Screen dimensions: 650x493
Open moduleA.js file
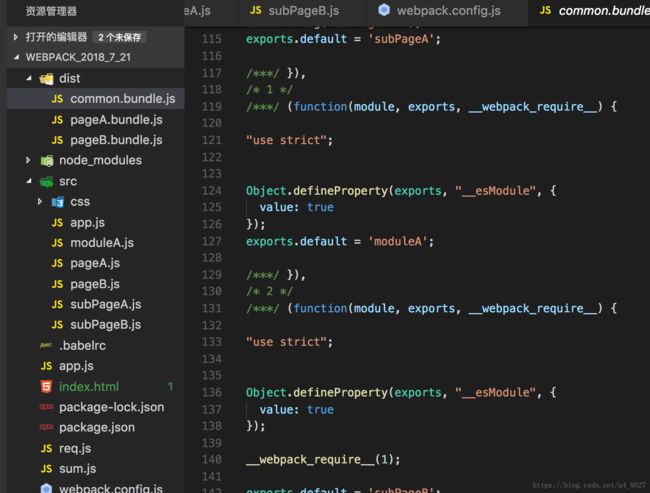point(102,243)
